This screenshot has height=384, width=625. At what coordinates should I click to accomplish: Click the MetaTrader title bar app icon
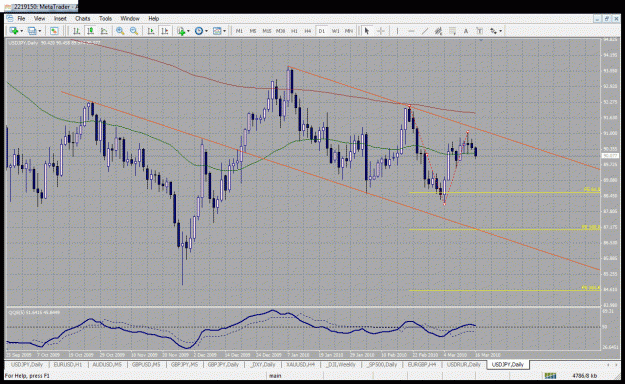pyautogui.click(x=8, y=7)
